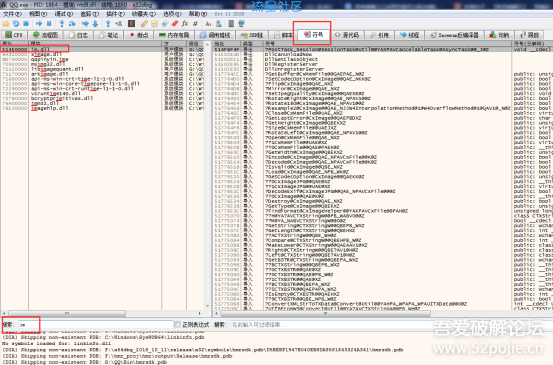Click the Run to user code icon
553x365 pixels.
[118, 24]
